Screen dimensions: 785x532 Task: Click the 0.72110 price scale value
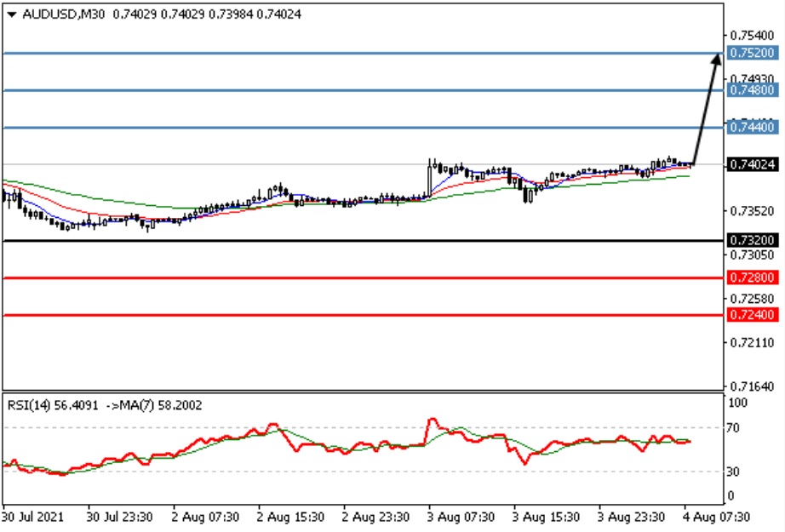point(752,343)
